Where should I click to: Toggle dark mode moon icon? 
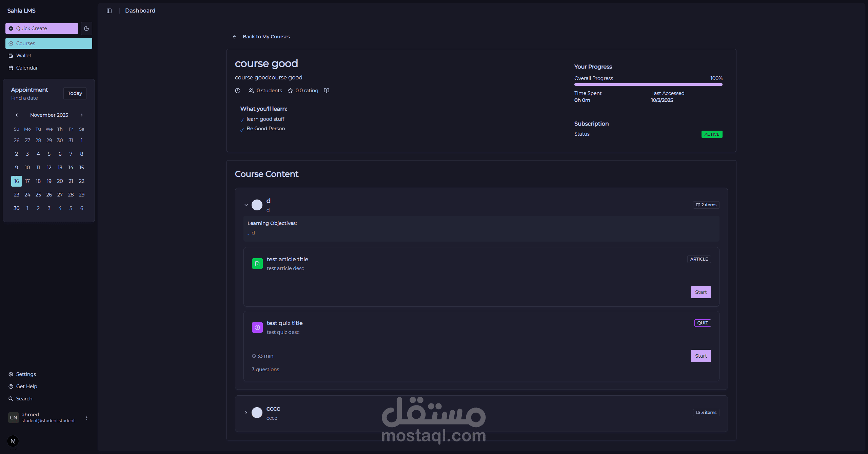coord(86,29)
